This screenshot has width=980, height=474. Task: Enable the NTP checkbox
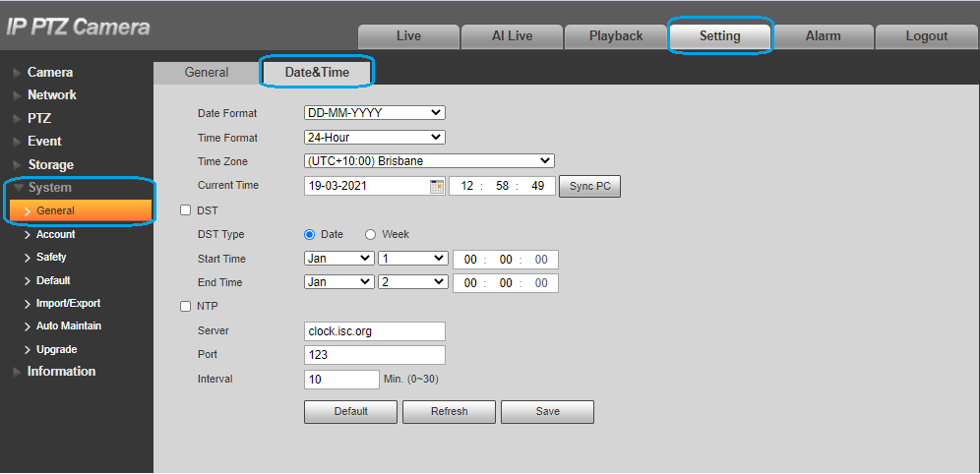click(x=185, y=306)
